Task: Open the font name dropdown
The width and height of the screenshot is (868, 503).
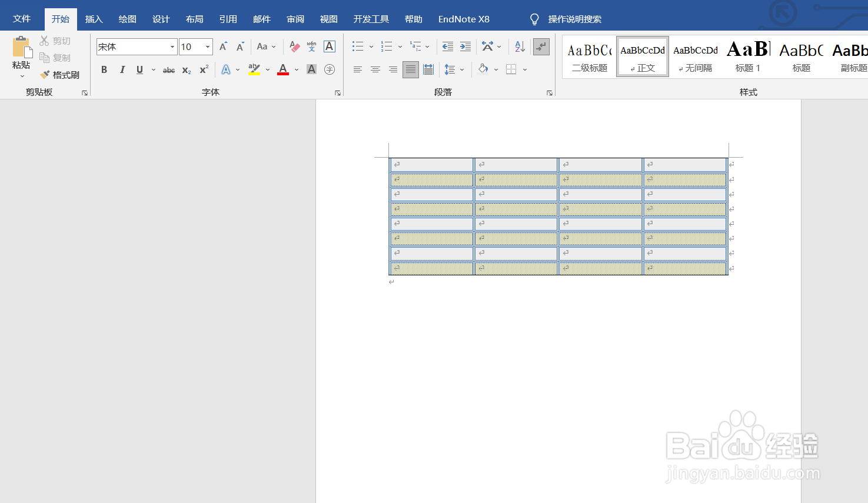Action: [172, 46]
